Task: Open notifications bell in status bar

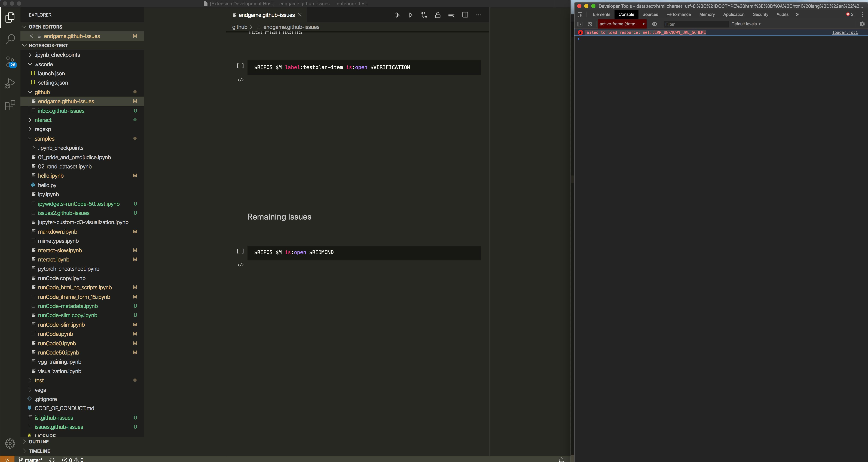Action: [561, 460]
